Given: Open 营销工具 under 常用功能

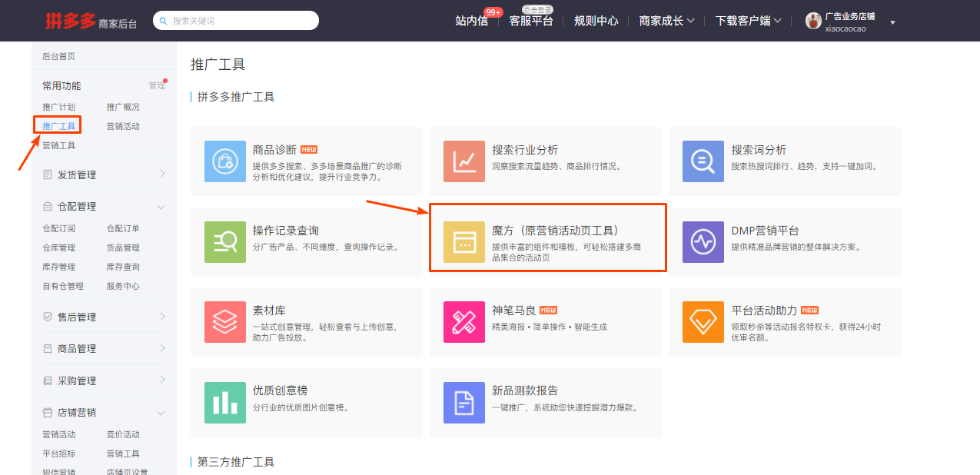Looking at the screenshot, I should (x=59, y=145).
